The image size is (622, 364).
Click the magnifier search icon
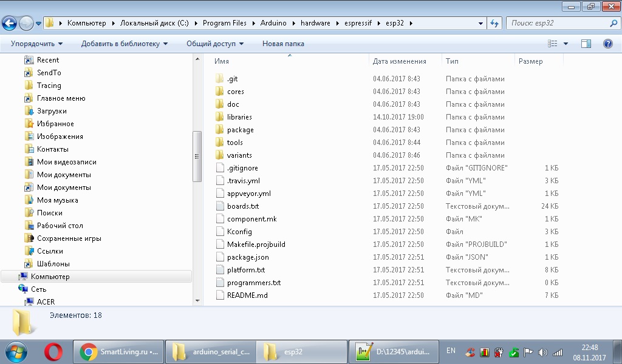pos(613,23)
